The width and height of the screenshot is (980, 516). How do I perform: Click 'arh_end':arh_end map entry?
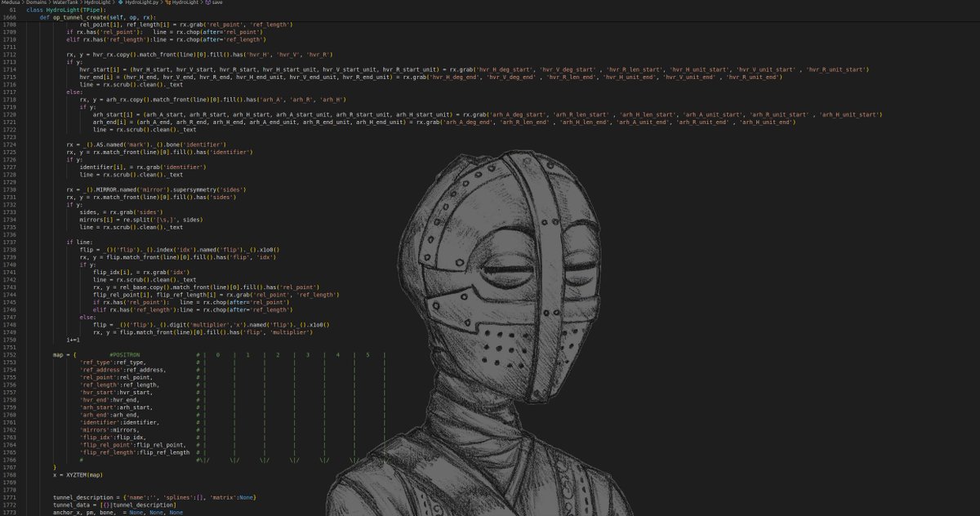(110, 415)
